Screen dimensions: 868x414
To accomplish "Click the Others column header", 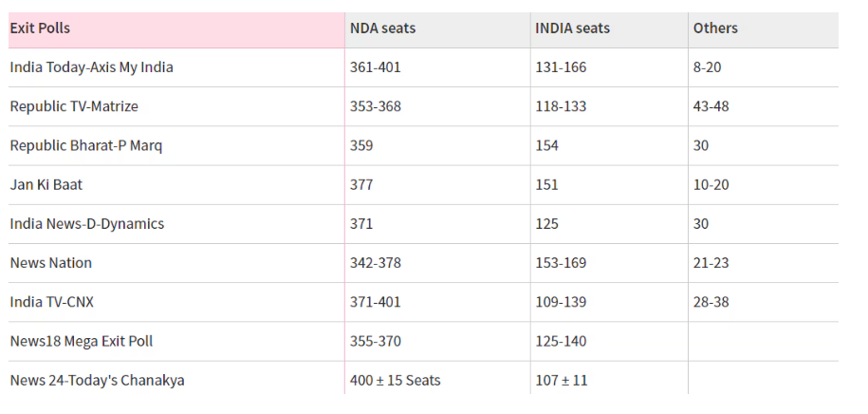I will [715, 28].
